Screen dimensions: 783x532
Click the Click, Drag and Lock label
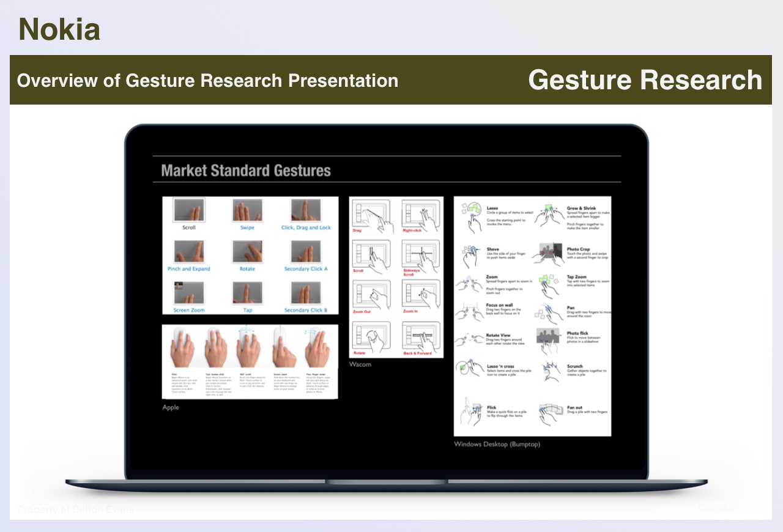coord(306,227)
